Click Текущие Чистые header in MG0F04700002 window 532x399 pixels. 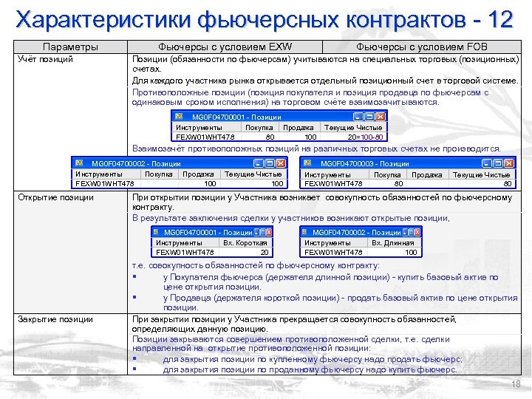(253, 174)
